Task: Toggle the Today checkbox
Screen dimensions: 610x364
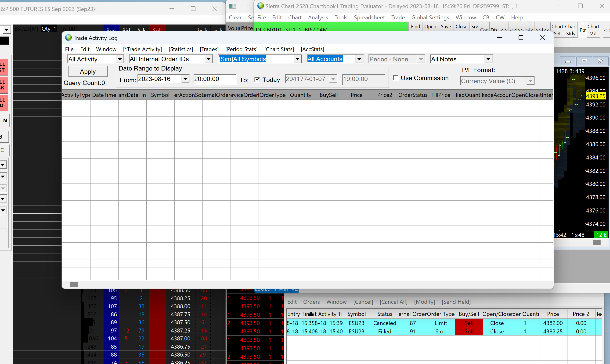Action: tap(257, 79)
